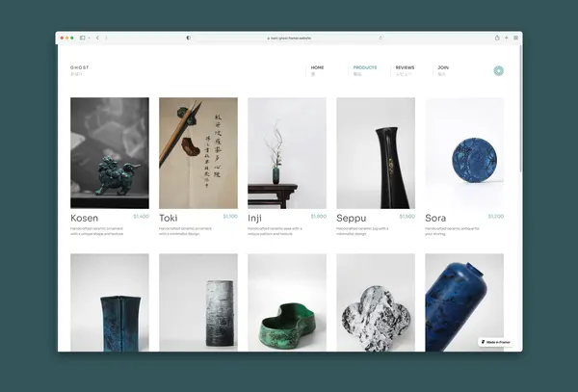Toggle the Safari sidebar icon
The image size is (578, 392).
[83, 38]
